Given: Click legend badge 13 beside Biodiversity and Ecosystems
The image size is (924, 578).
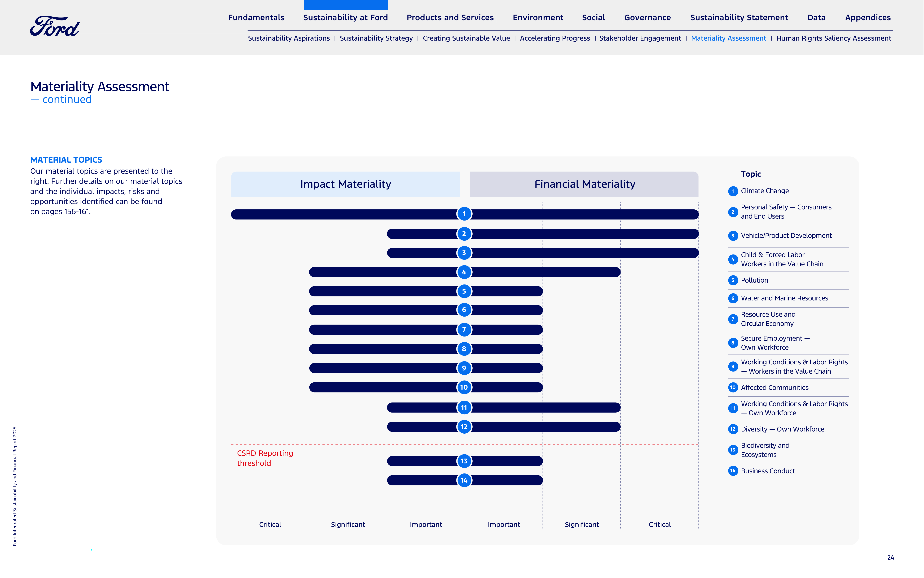Looking at the screenshot, I should coord(733,450).
